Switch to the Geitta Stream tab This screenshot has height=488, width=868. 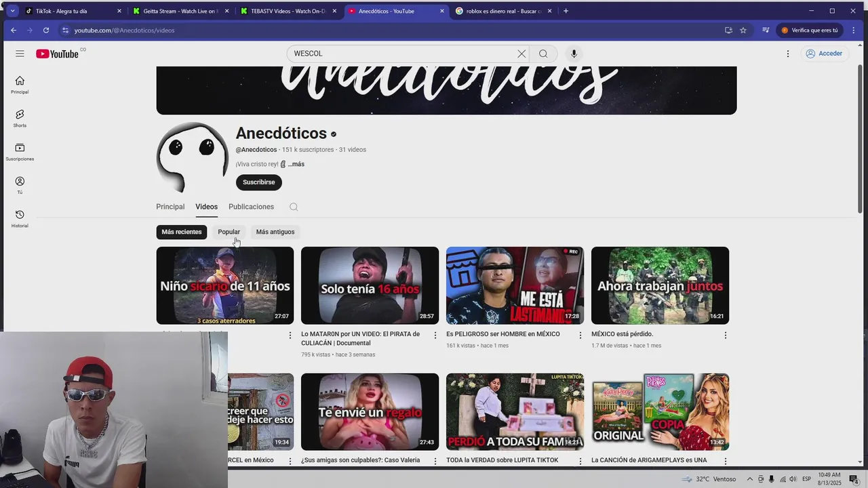pyautogui.click(x=180, y=11)
